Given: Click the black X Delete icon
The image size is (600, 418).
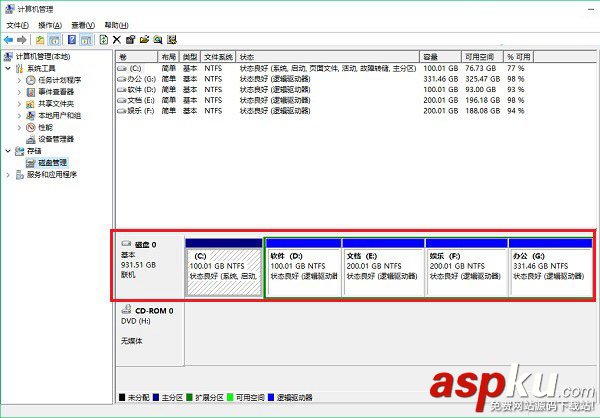Looking at the screenshot, I should pos(117,39).
